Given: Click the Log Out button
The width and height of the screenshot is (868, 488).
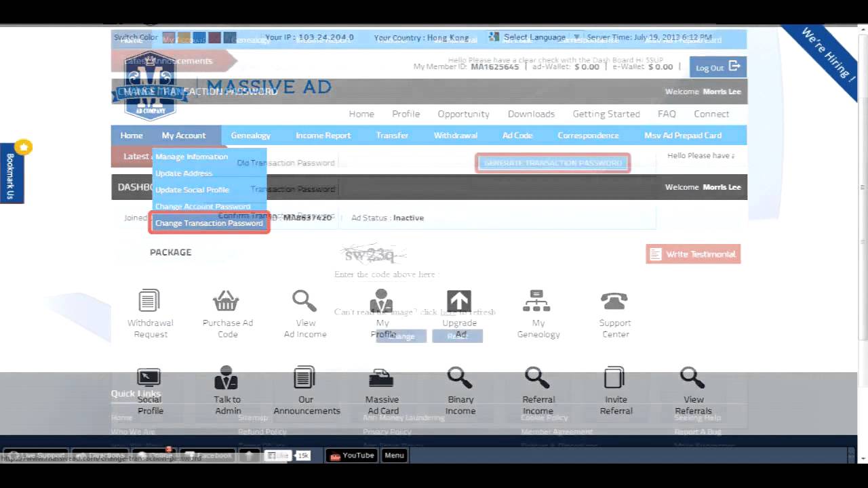Looking at the screenshot, I should pos(717,67).
